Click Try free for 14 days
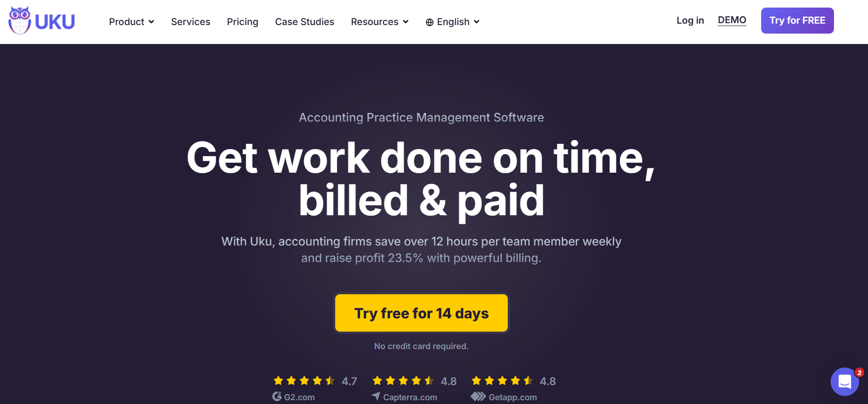 421,313
